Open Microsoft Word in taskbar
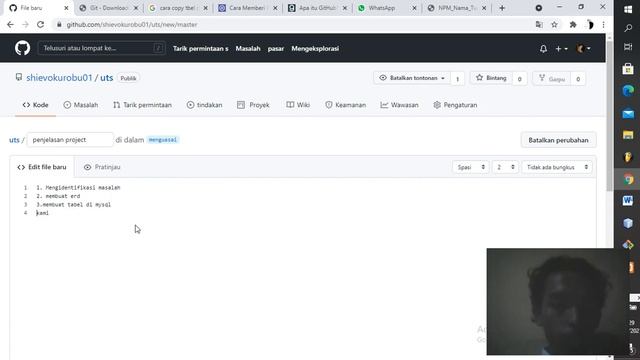 pos(628,200)
